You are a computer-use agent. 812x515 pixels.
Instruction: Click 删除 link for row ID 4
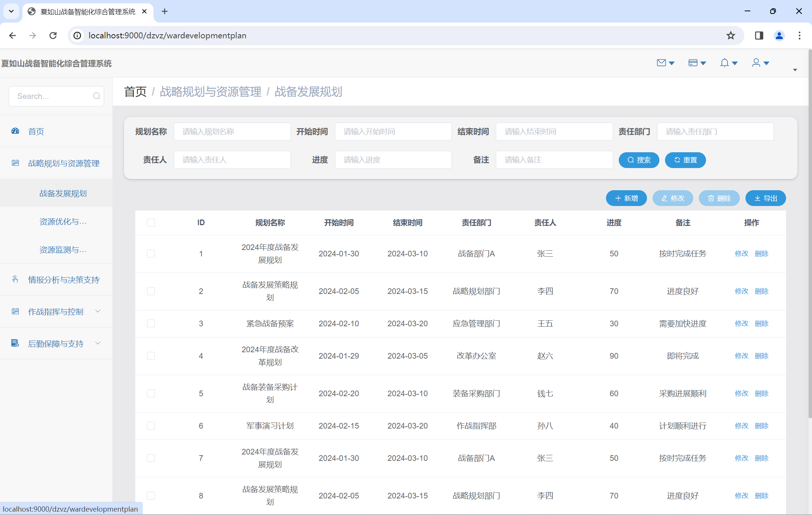tap(761, 356)
